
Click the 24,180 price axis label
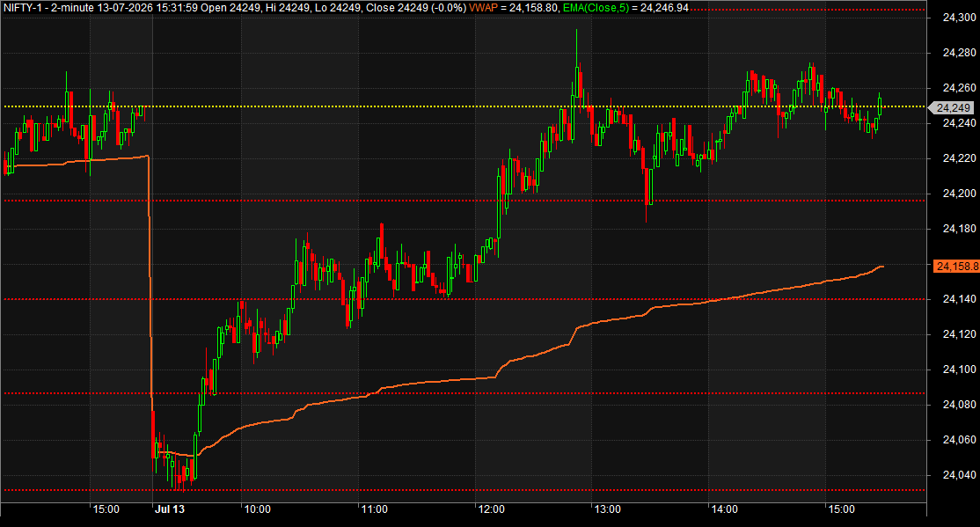point(959,229)
